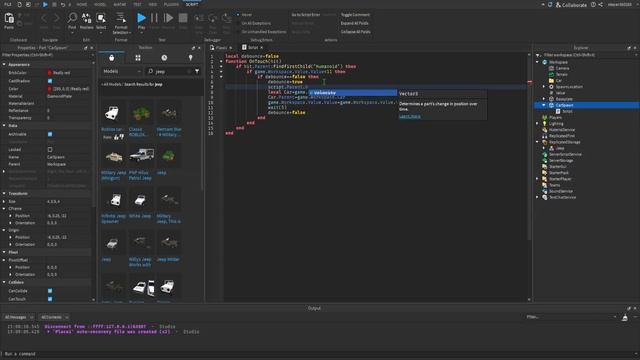
Task: Collapse the Data properties section
Action: point(4,126)
